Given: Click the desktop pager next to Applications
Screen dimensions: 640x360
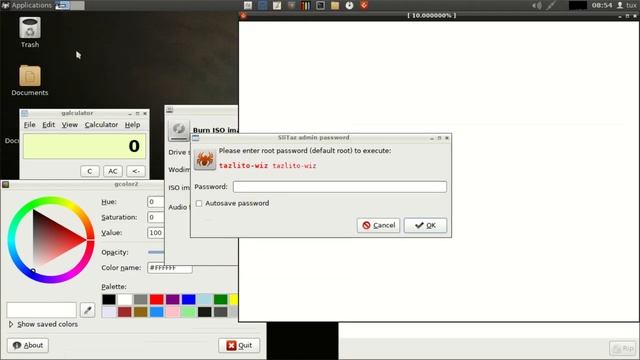Looking at the screenshot, I should [x=70, y=5].
